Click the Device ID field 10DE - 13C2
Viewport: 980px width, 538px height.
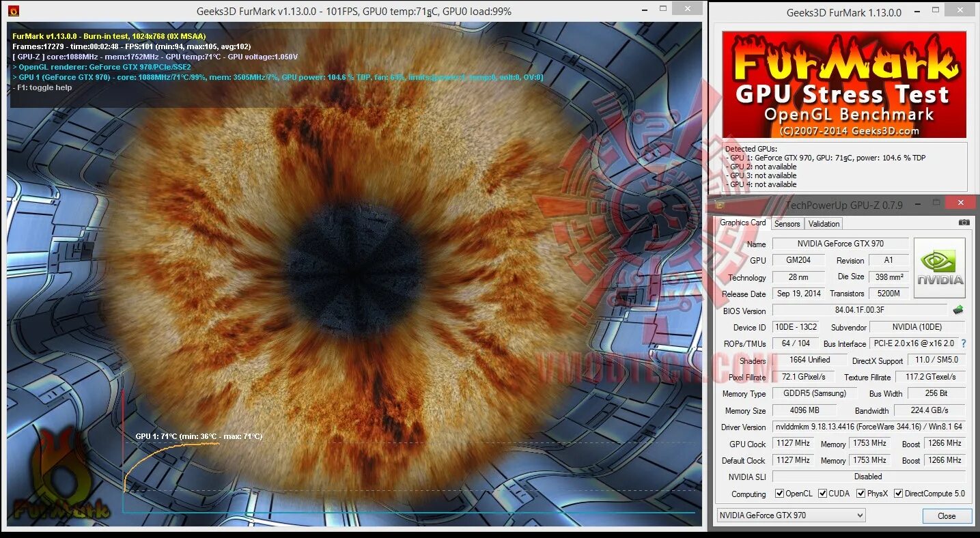(796, 327)
